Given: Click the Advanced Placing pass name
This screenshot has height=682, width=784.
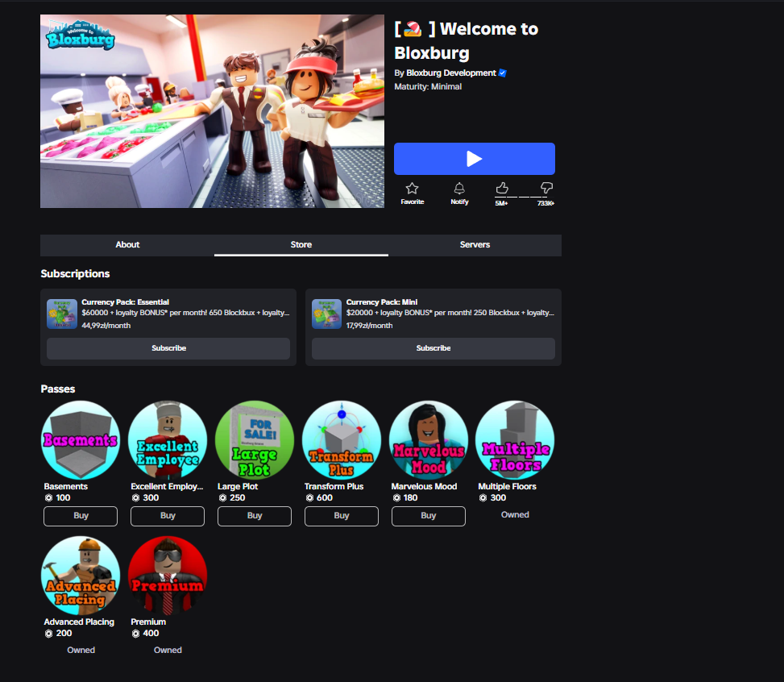Looking at the screenshot, I should tap(79, 622).
